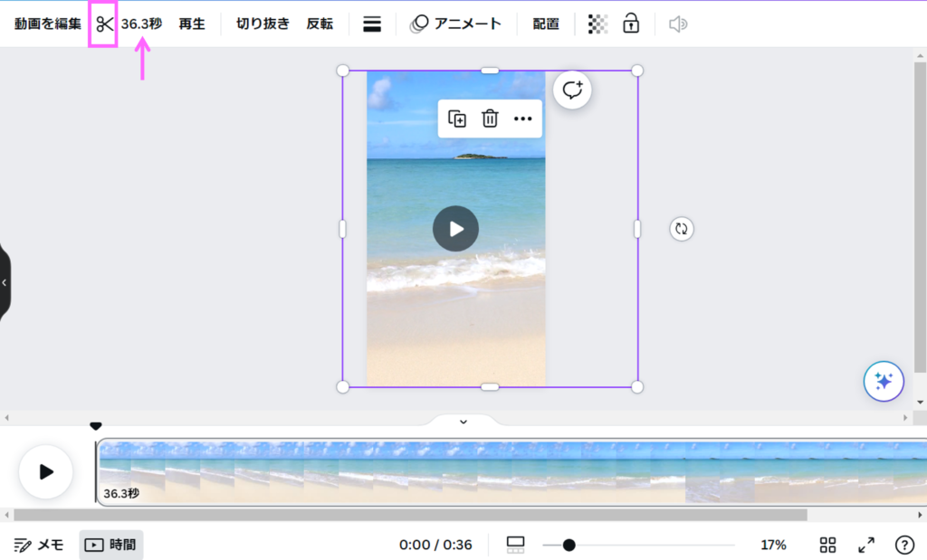Screen dimensions: 927x560
Task: Click the rotate handle beside the video
Action: 682,229
